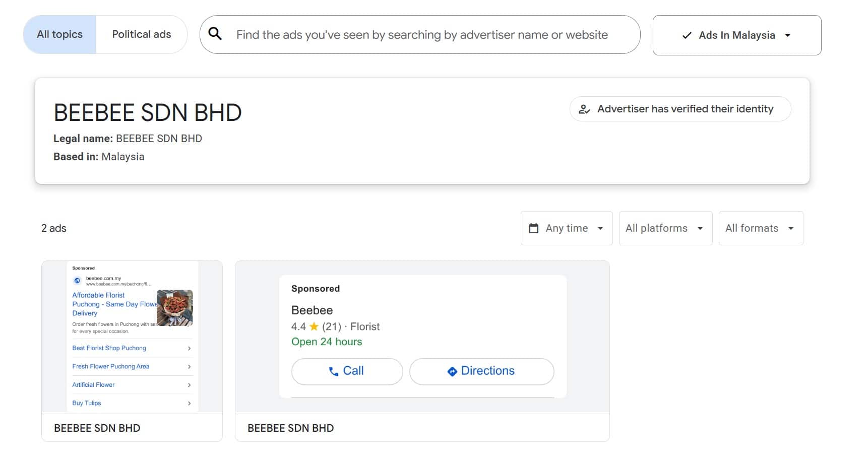Image resolution: width=868 pixels, height=464 pixels.
Task: Click the calendar icon beside Any time
Action: [534, 228]
